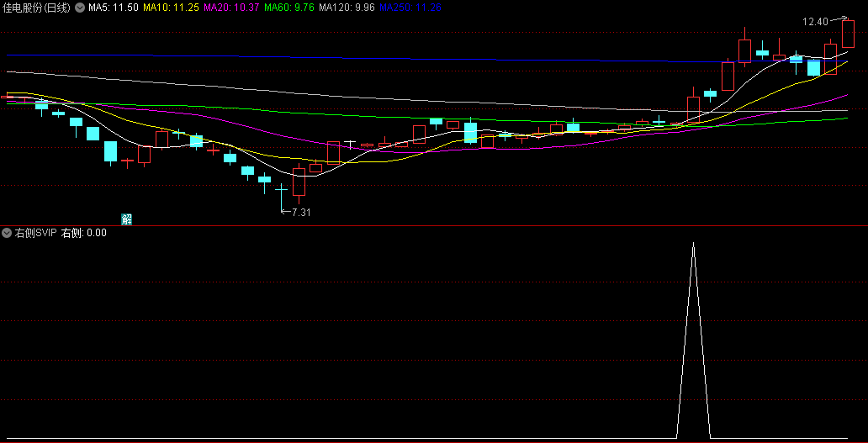Click the MA250: 11.26 label
This screenshot has width=868, height=443.
pyautogui.click(x=410, y=8)
